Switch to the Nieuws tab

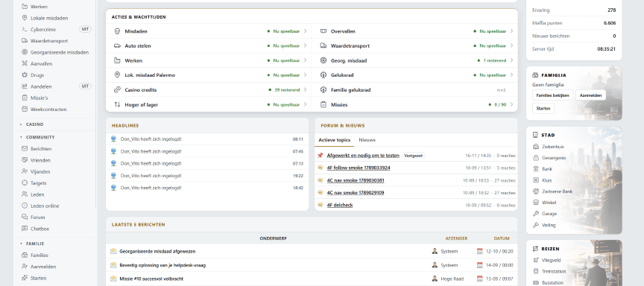coord(367,140)
